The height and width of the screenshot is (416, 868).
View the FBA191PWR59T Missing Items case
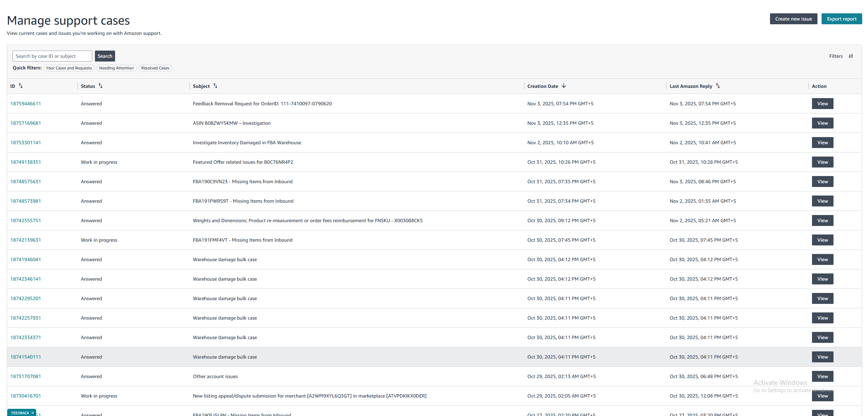coord(823,201)
